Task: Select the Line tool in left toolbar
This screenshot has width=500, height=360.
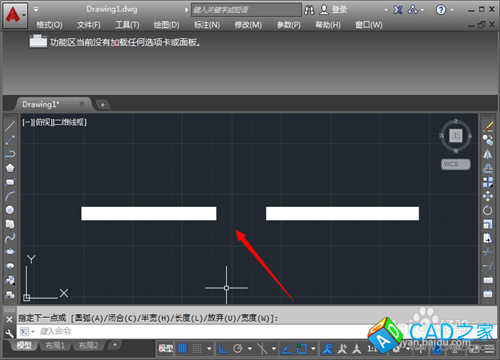Action: [10, 126]
